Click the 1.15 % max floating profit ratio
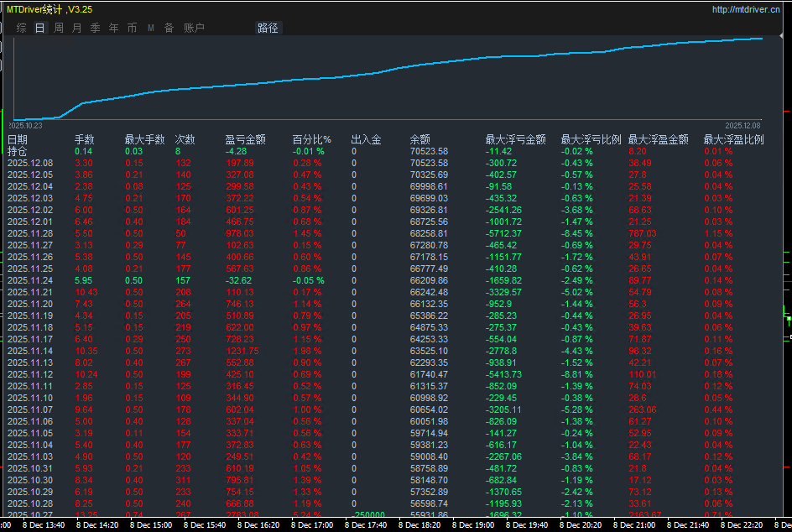This screenshot has width=792, height=532. click(x=718, y=233)
